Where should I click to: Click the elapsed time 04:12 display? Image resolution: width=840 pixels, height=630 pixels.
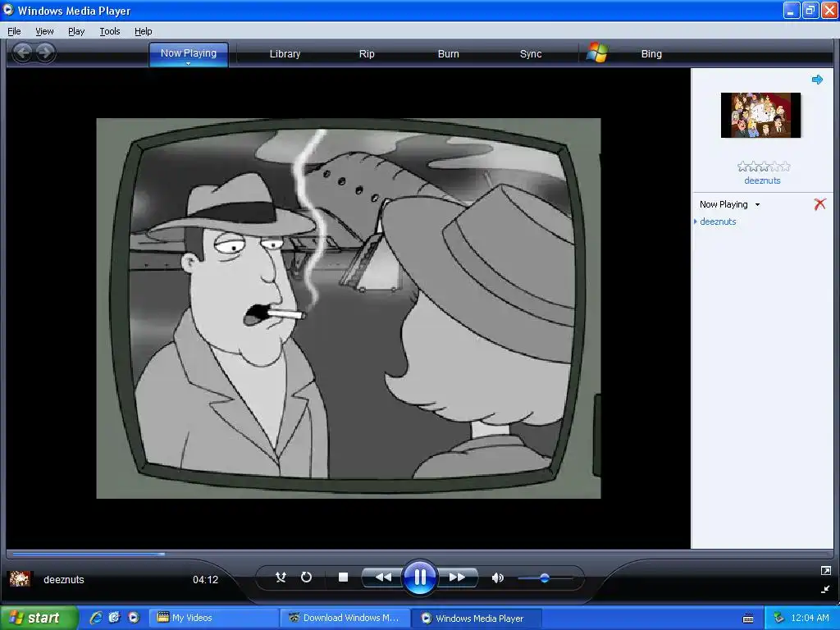click(x=206, y=580)
